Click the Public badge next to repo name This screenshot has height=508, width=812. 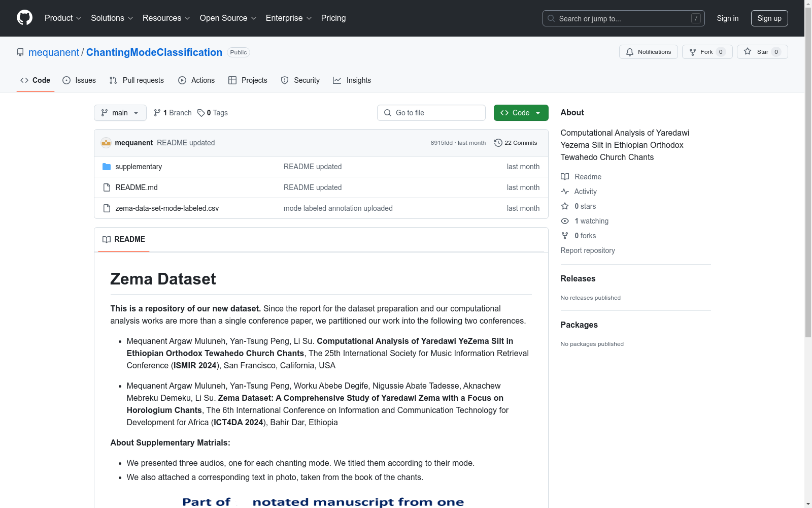pos(239,52)
